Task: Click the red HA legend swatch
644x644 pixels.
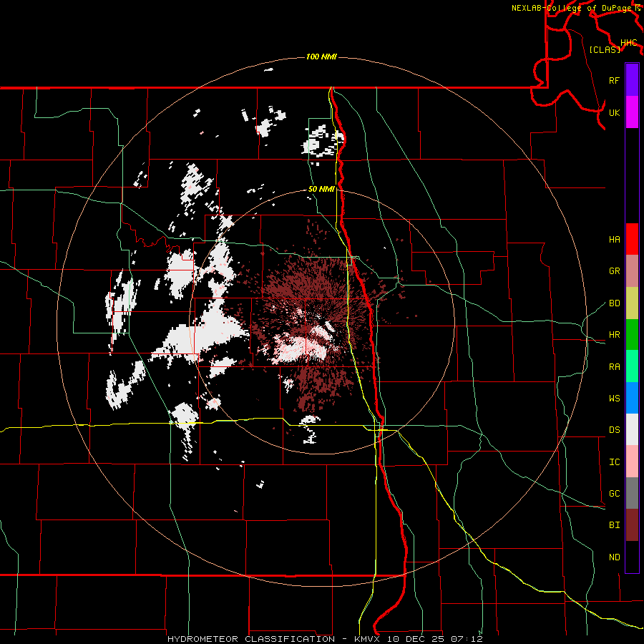Action: pyautogui.click(x=632, y=239)
